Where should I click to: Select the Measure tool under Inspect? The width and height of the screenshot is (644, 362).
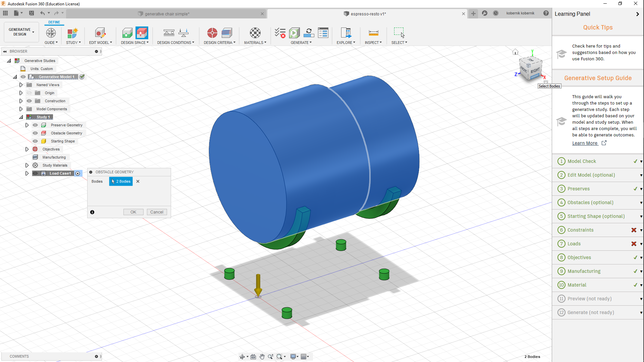373,33
